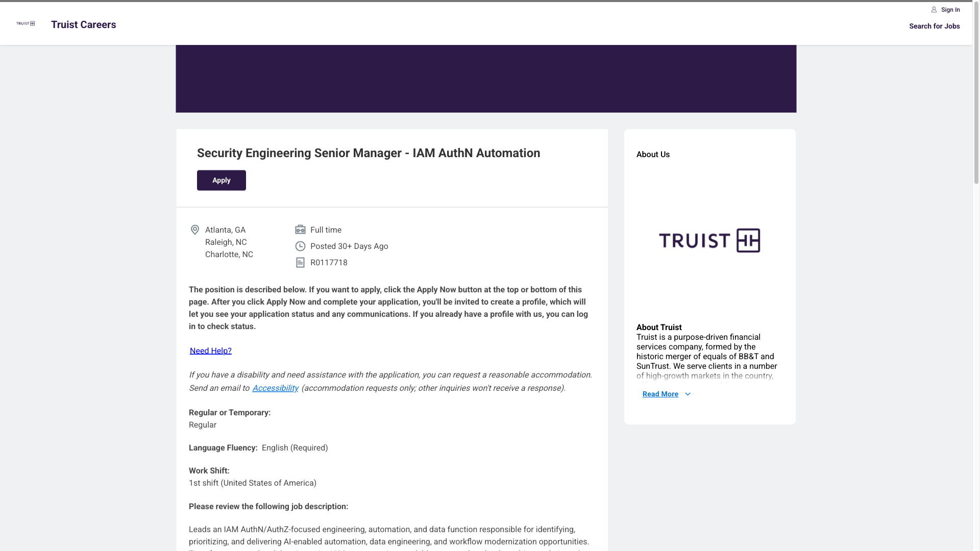Open the Accessibility email link
Screen dimensions: 980x551
click(x=275, y=388)
